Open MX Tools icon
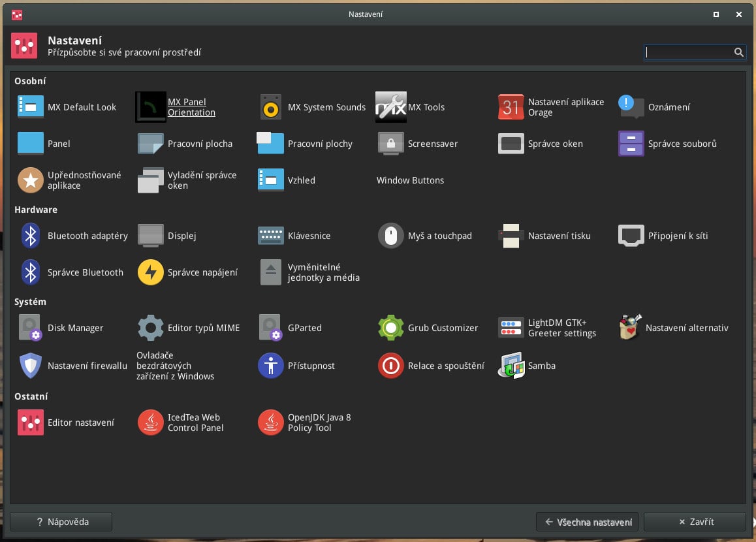 point(391,107)
